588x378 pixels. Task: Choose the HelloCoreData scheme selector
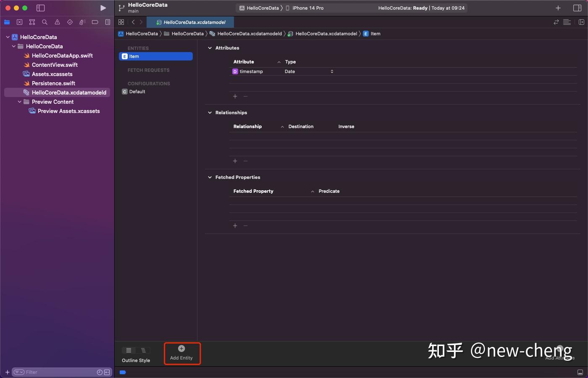[260, 8]
